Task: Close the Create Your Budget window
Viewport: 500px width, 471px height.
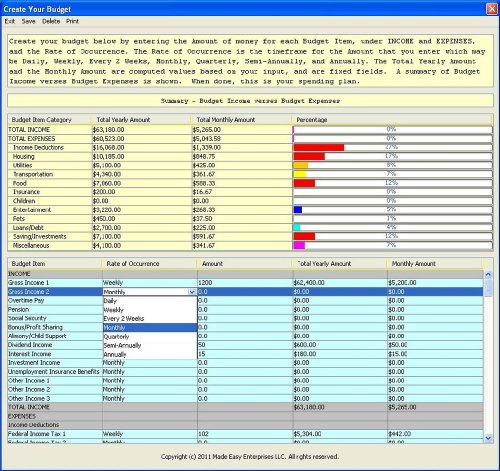Action: 492,9
